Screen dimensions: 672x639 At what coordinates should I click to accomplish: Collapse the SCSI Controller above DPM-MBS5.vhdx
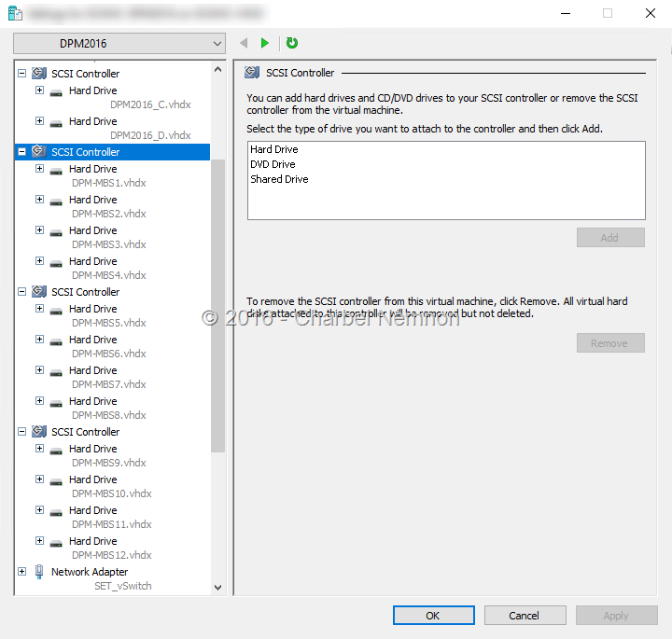click(21, 292)
